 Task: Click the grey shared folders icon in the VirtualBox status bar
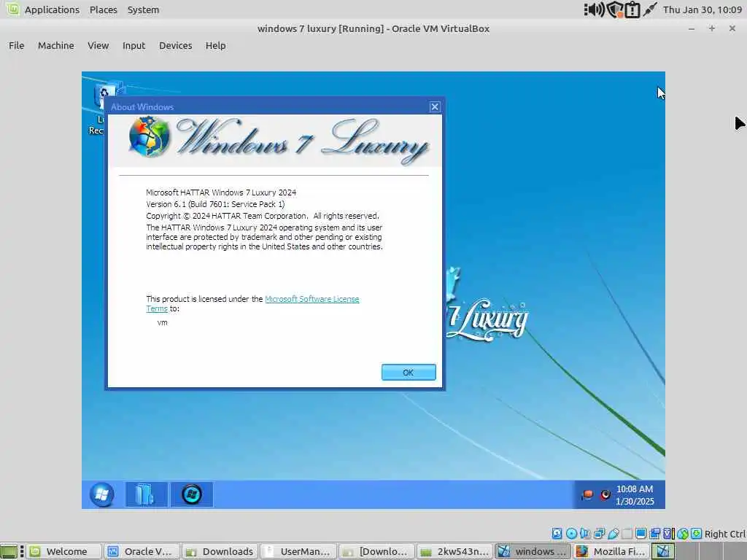[627, 533]
